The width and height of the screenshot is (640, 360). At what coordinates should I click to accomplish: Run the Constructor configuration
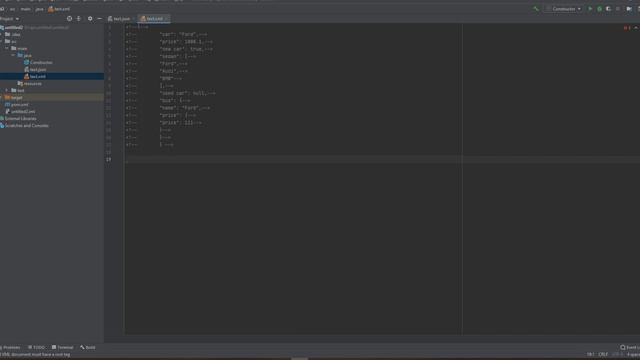pos(590,9)
